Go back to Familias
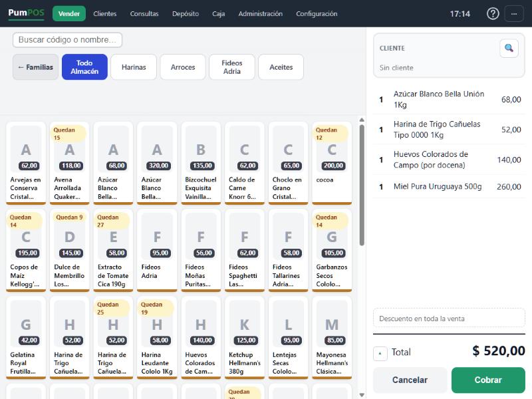The image size is (532, 399). tap(36, 67)
